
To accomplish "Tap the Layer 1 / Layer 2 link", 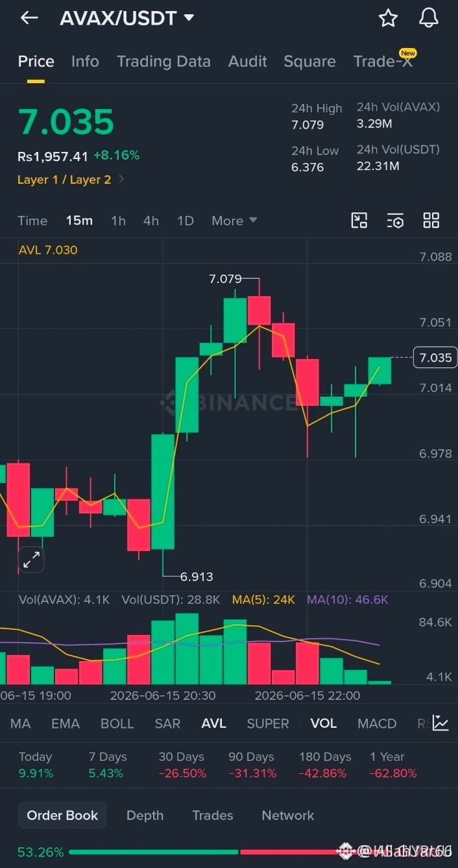I will click(x=64, y=180).
